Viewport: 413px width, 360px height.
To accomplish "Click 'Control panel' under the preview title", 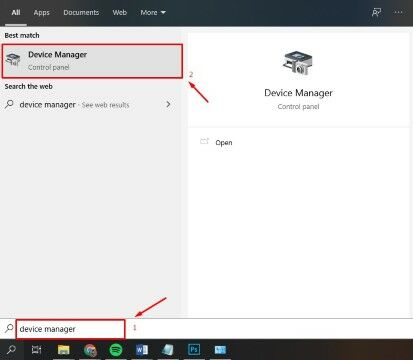I will (298, 107).
